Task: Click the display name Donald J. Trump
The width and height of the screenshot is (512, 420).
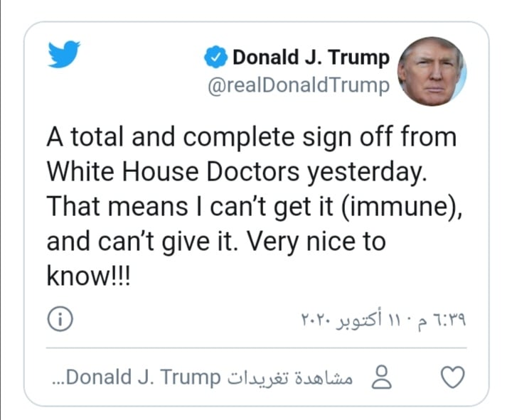Action: click(x=311, y=57)
